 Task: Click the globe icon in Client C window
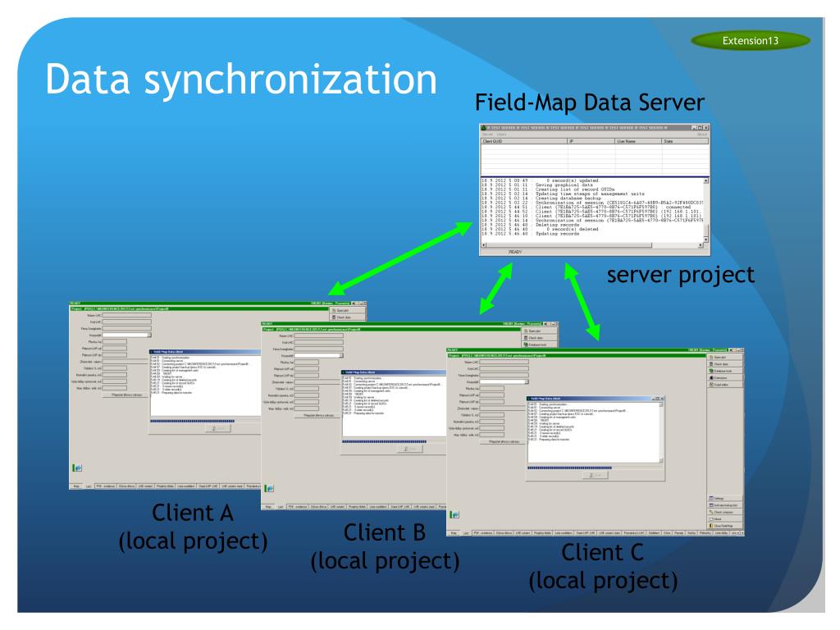pyautogui.click(x=454, y=514)
